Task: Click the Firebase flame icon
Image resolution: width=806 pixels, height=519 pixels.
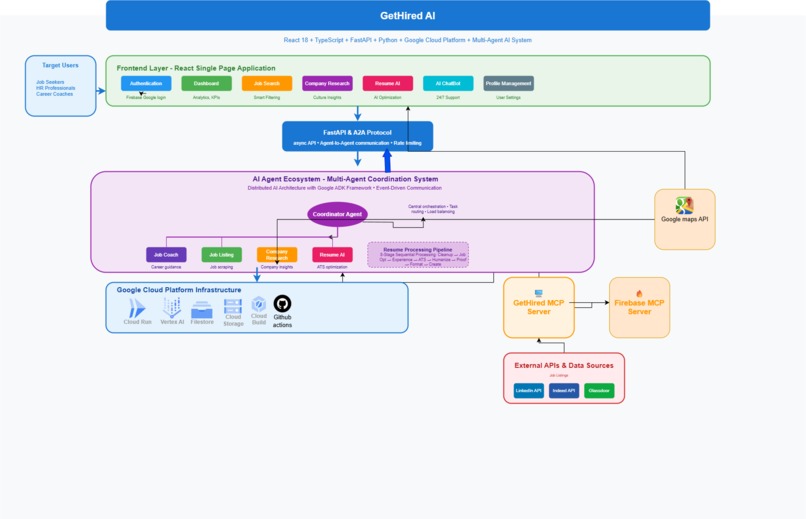Action: [639, 293]
